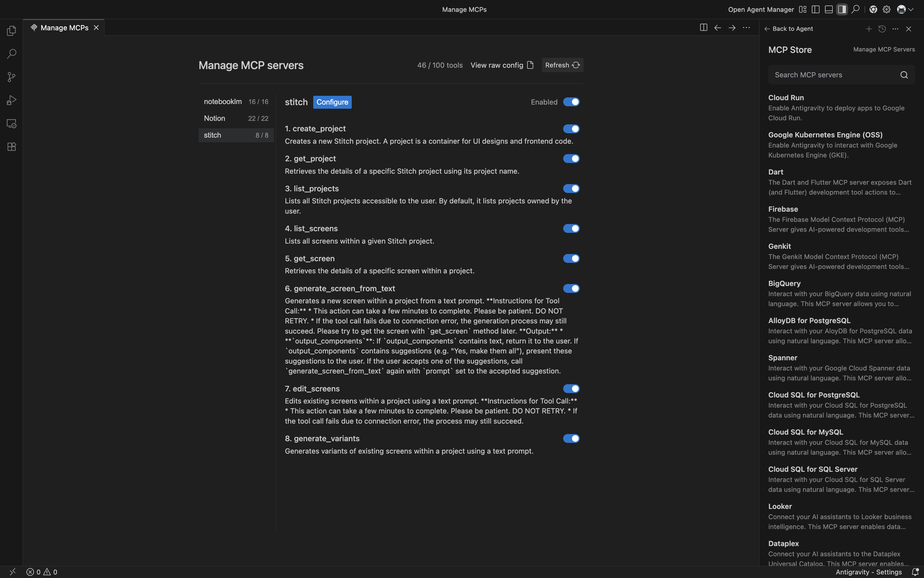Viewport: 924px width, 578px height.
Task: Click the magnifier icon in the title bar
Action: click(855, 9)
